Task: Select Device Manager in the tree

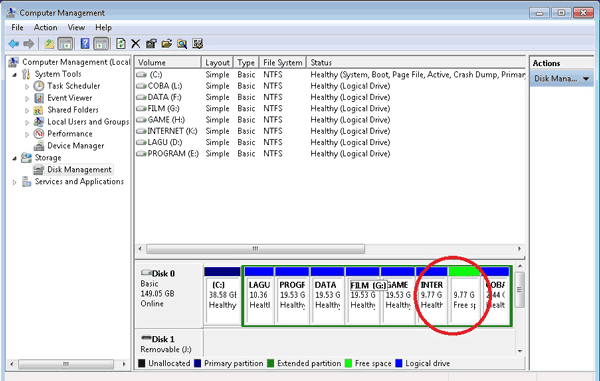Action: pyautogui.click(x=75, y=146)
